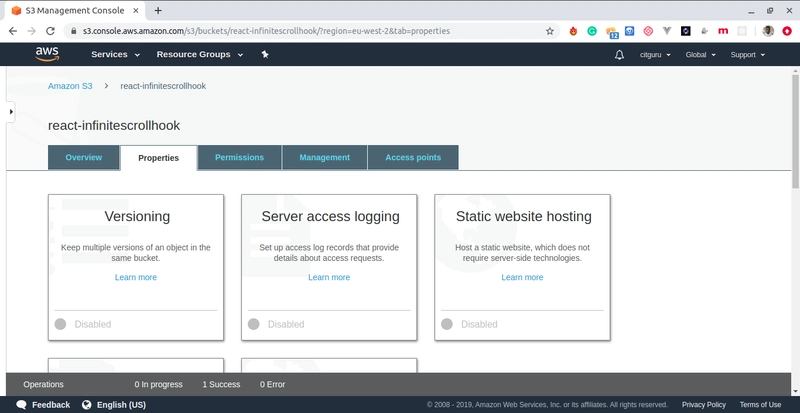Viewport: 800px width, 413px height.
Task: Click the browser address bar URL
Action: click(x=266, y=31)
